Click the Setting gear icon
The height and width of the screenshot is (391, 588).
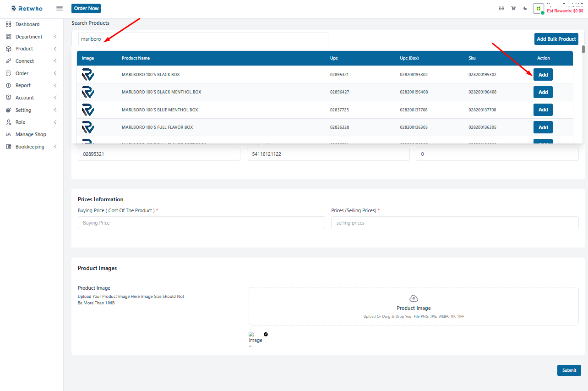point(9,110)
